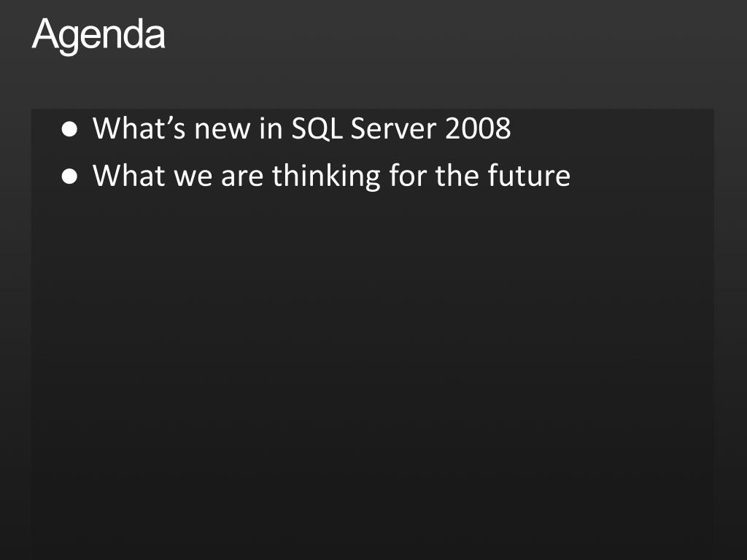Click the word "SQL" on the slide
The image size is (747, 560).
(x=317, y=128)
